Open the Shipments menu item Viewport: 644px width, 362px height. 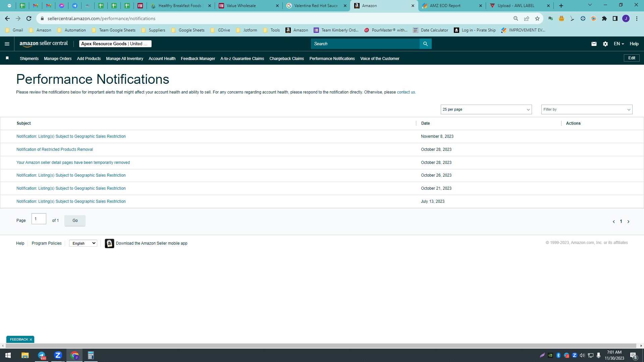(29, 59)
